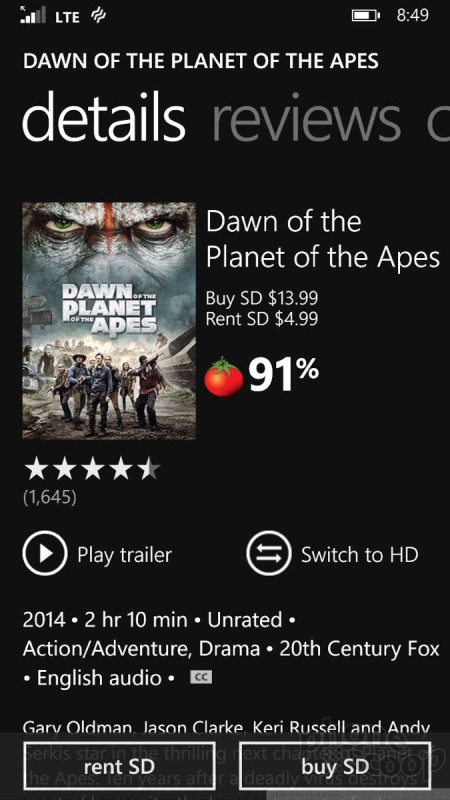
Task: Tap the Play trailer circle icon
Action: 45,554
